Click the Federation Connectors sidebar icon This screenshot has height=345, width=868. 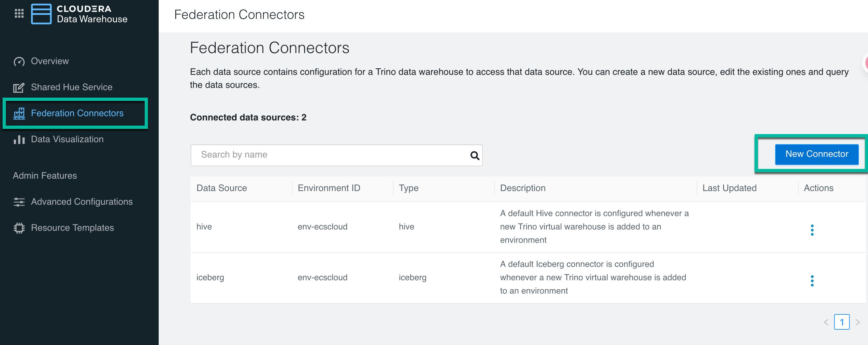point(19,114)
